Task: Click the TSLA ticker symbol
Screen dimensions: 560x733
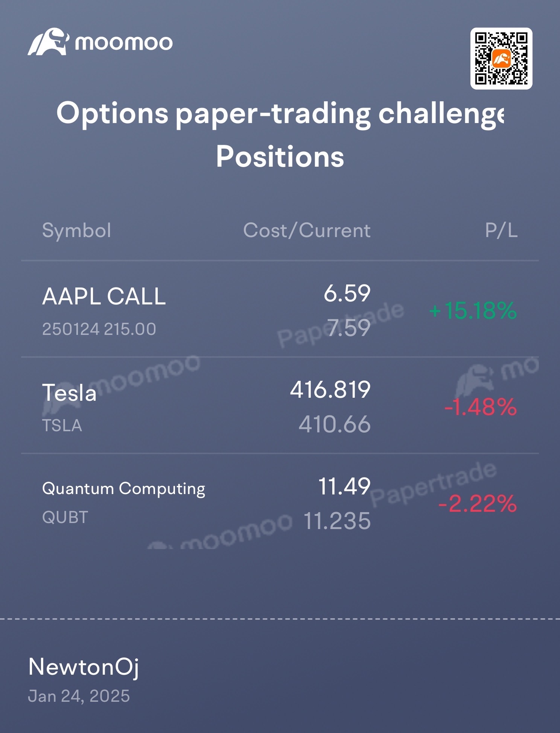Action: pos(62,426)
